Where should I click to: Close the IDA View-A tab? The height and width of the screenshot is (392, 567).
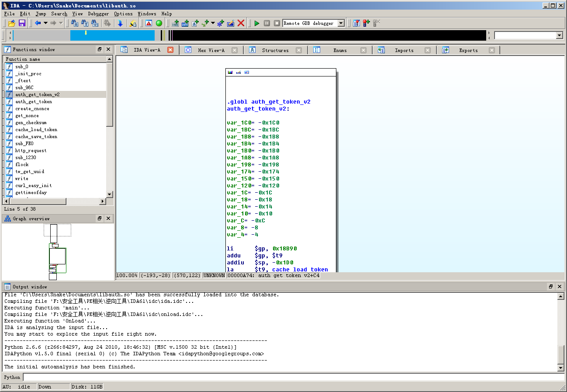pyautogui.click(x=170, y=50)
